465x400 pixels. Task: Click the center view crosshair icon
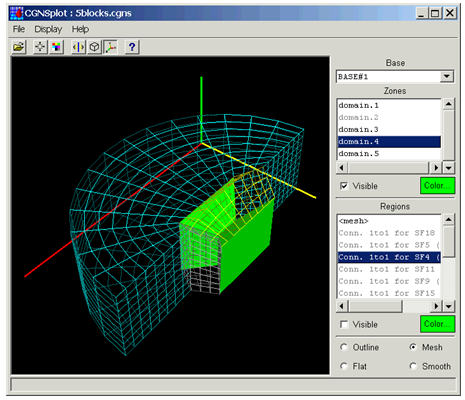(40, 47)
